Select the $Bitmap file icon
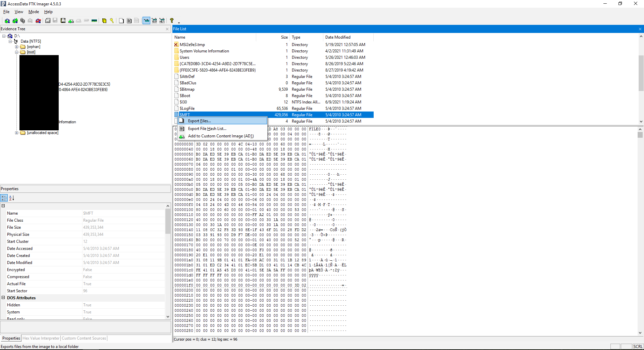The image size is (644, 350). pyautogui.click(x=176, y=89)
